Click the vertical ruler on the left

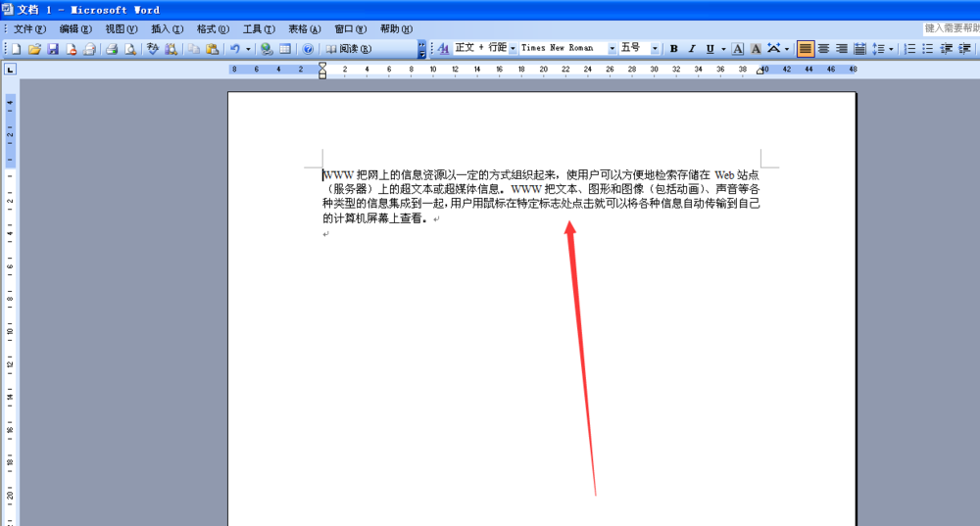[10, 310]
